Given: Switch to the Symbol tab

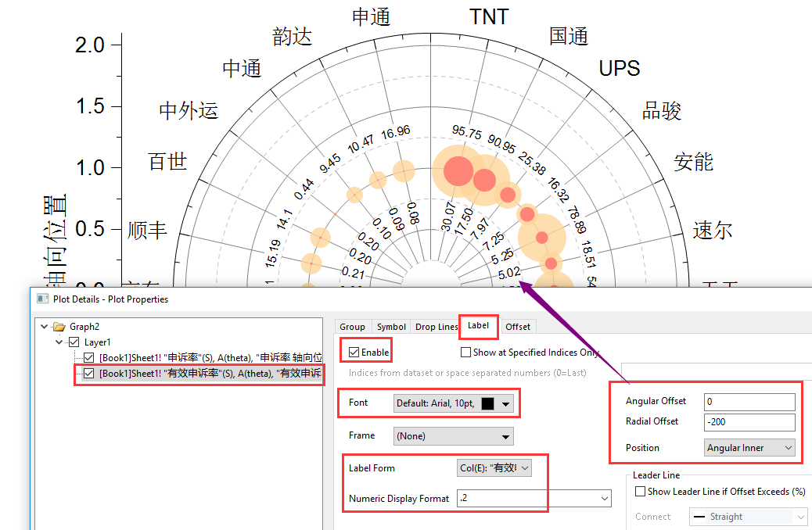Looking at the screenshot, I should tap(390, 327).
